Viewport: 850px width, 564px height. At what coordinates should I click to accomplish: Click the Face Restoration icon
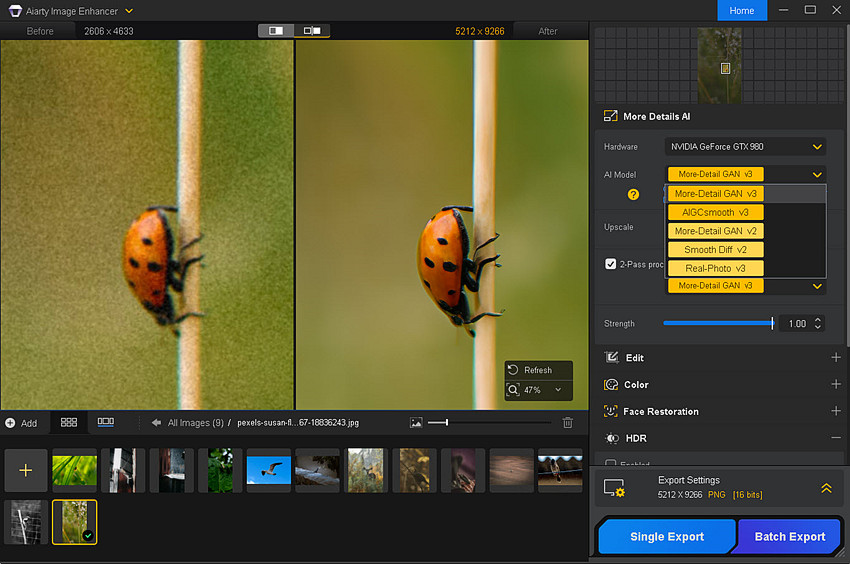coord(610,411)
